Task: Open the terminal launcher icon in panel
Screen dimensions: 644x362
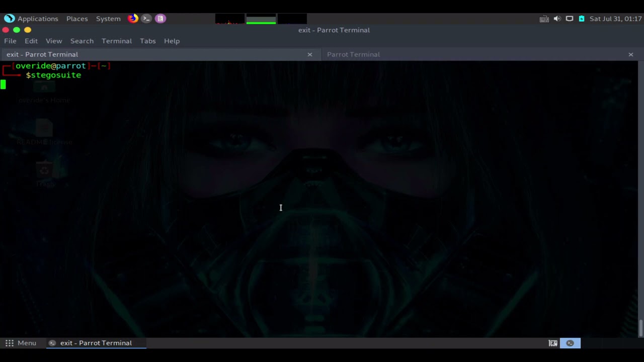Action: [146, 19]
